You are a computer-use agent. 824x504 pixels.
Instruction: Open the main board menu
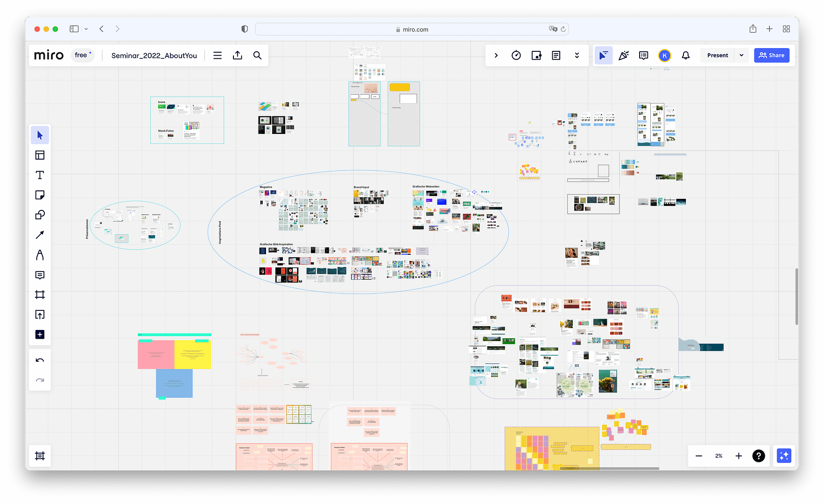[217, 55]
